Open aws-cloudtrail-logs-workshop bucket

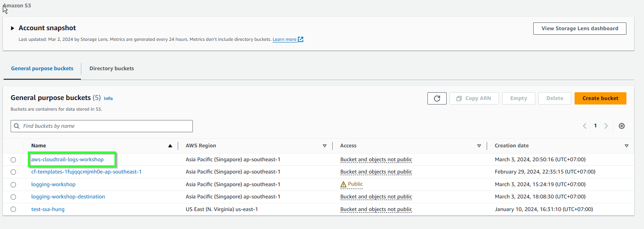[67, 160]
